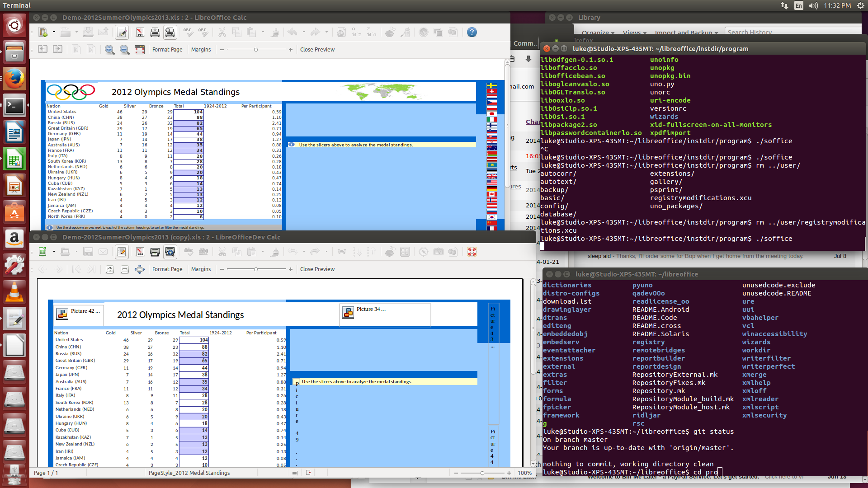Expand New document dropdown arrow in LibreOfficeDev Calc
Screen dimensions: 868x488
click(x=54, y=252)
